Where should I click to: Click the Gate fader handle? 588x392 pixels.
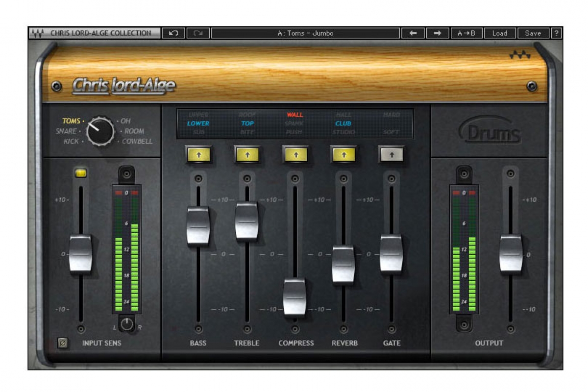(392, 254)
